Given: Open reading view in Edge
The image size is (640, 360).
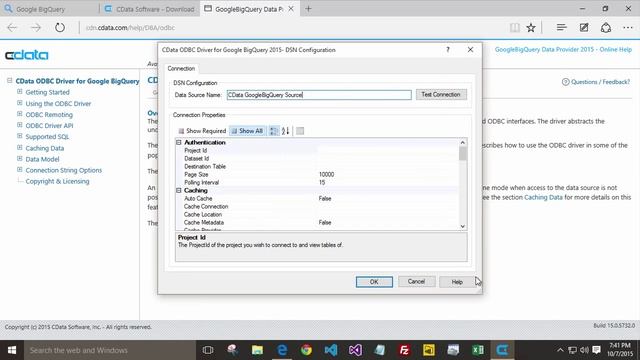Looking at the screenshot, I should [x=515, y=28].
